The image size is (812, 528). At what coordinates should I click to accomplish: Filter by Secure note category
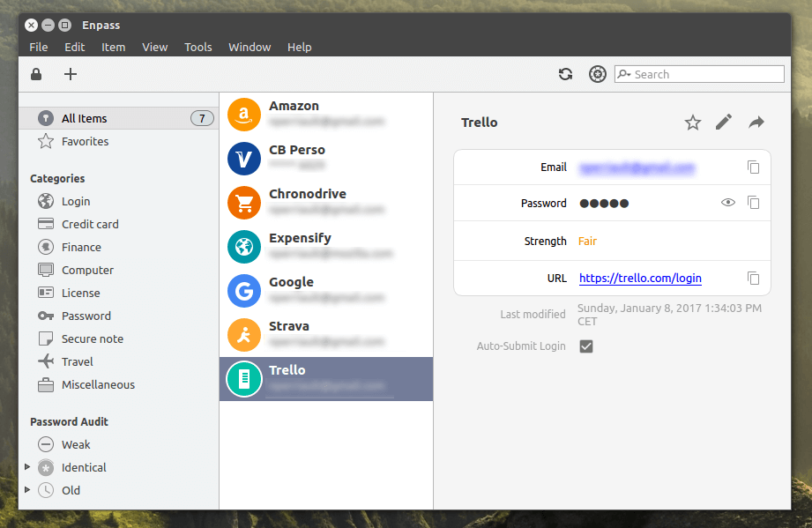pyautogui.click(x=119, y=338)
